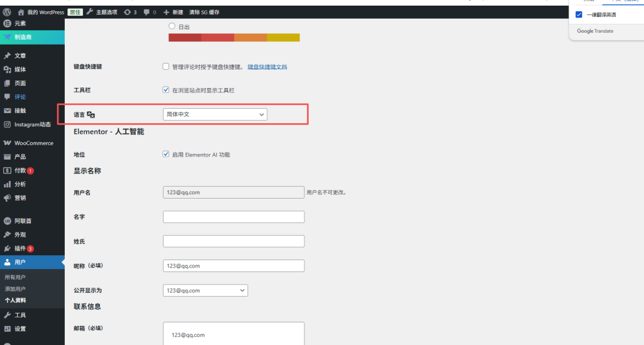Screen dimensions: 644x345
Task: Click the 昵称（必填）nickname input field
Action: tap(234, 266)
